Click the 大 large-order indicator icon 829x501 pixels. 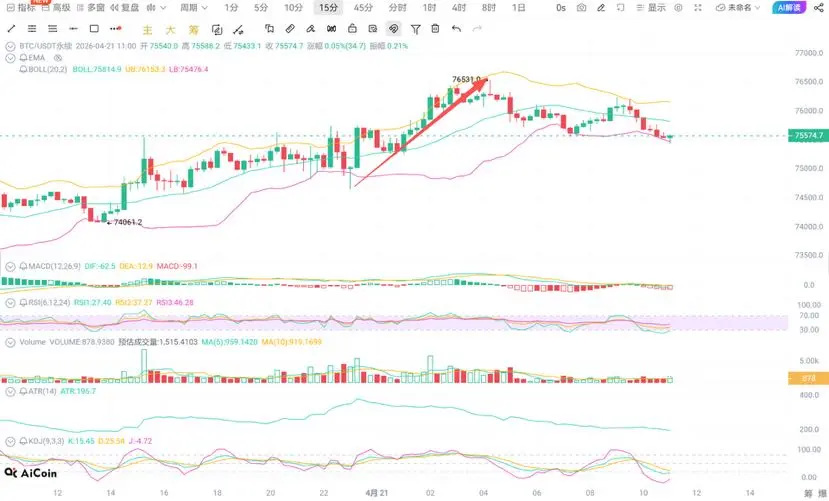click(170, 30)
